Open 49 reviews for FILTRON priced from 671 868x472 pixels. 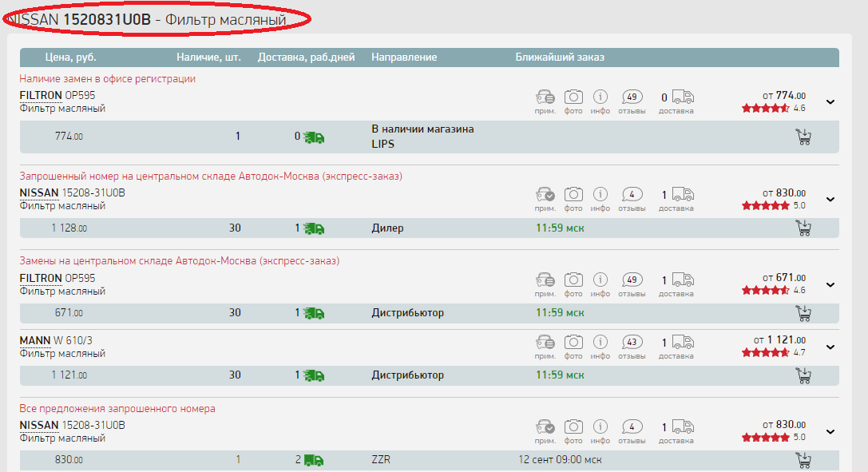click(632, 280)
